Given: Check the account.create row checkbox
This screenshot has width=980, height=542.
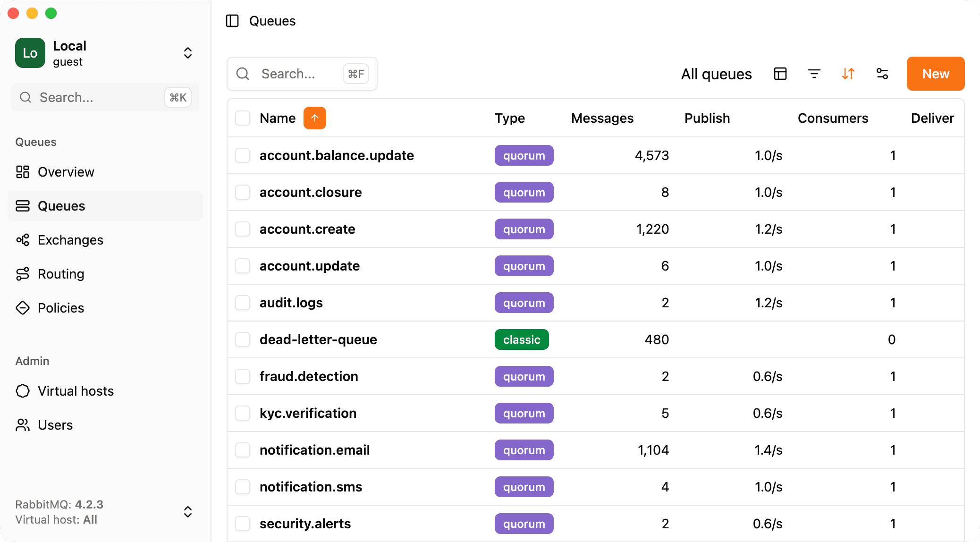Looking at the screenshot, I should [243, 229].
